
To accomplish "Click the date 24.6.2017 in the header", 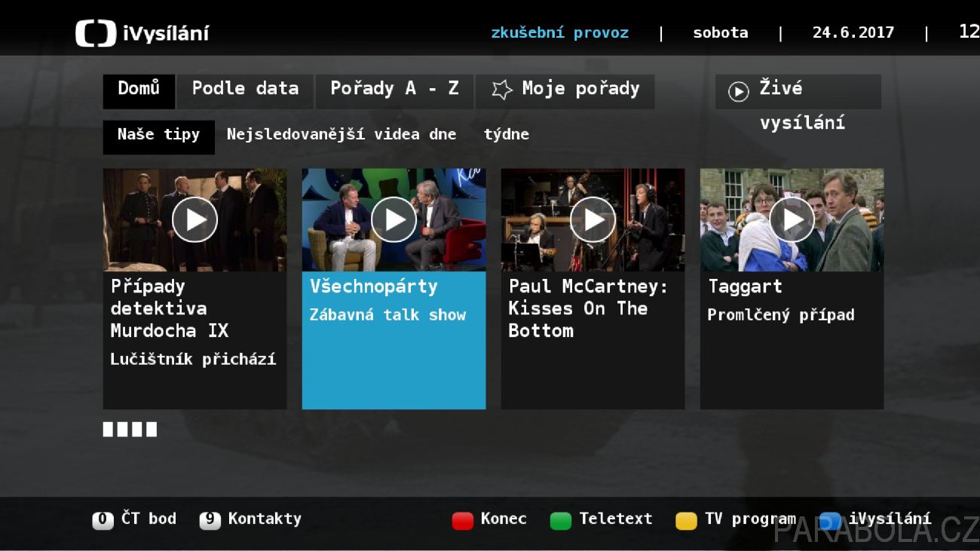I will click(x=853, y=32).
